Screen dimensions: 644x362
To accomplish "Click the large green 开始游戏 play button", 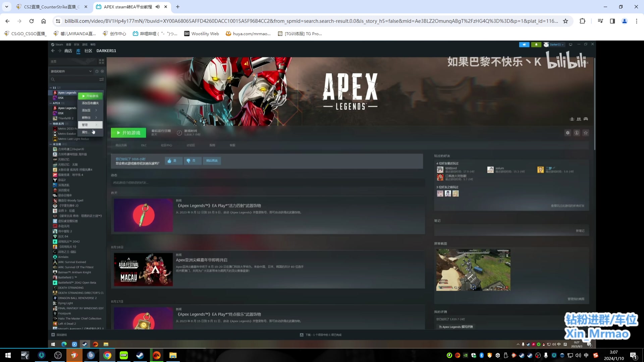I will coord(128,133).
